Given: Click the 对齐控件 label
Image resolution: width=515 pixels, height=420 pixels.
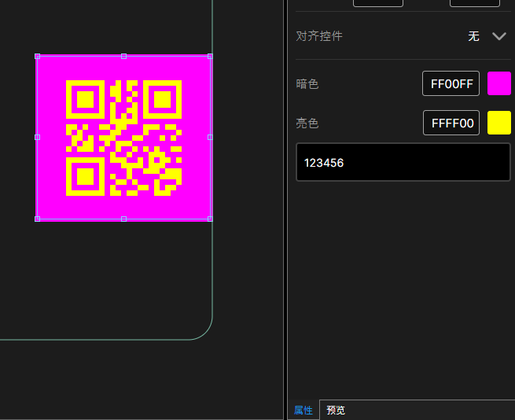Looking at the screenshot, I should click(319, 36).
